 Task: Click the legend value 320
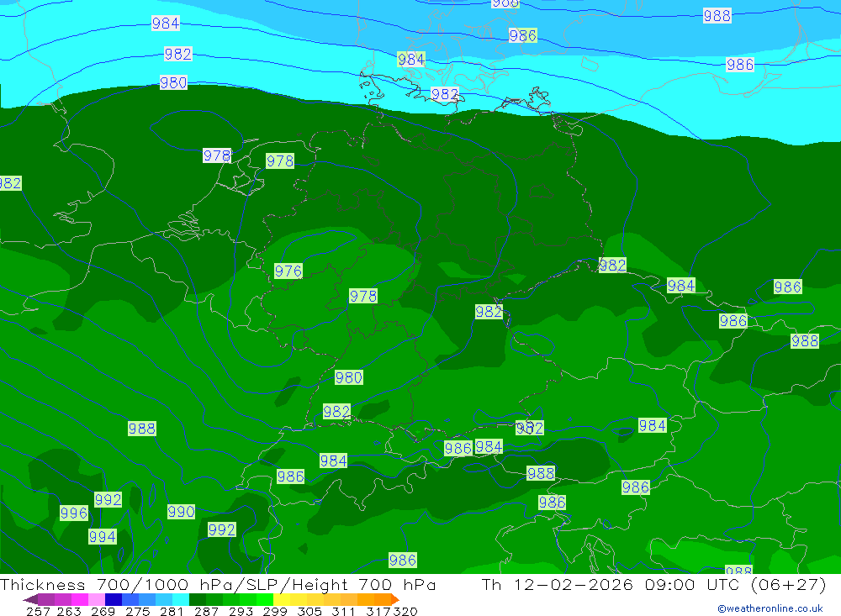(x=405, y=611)
